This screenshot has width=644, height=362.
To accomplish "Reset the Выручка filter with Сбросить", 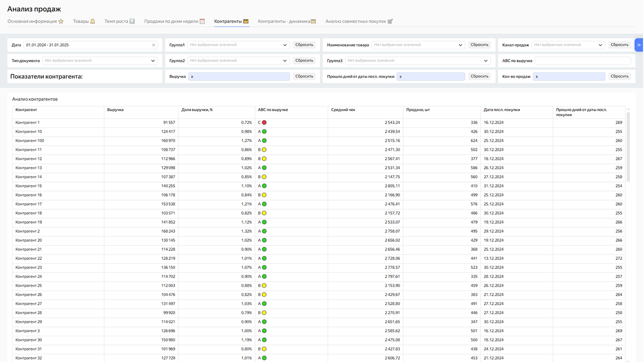I will [x=304, y=76].
